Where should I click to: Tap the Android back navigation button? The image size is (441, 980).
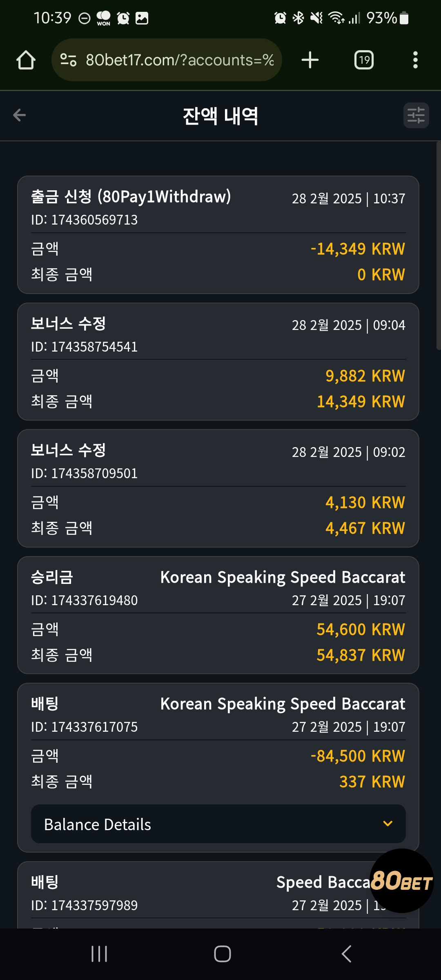(346, 954)
